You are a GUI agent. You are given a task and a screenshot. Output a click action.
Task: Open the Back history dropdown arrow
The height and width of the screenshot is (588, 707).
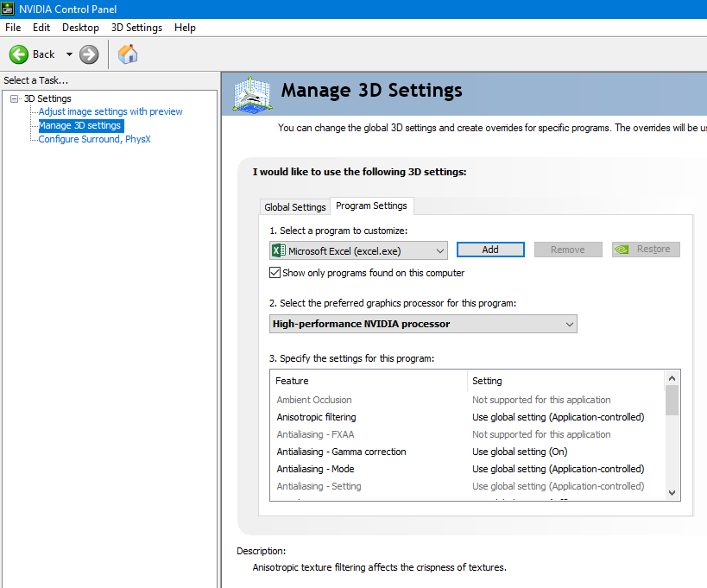click(69, 54)
